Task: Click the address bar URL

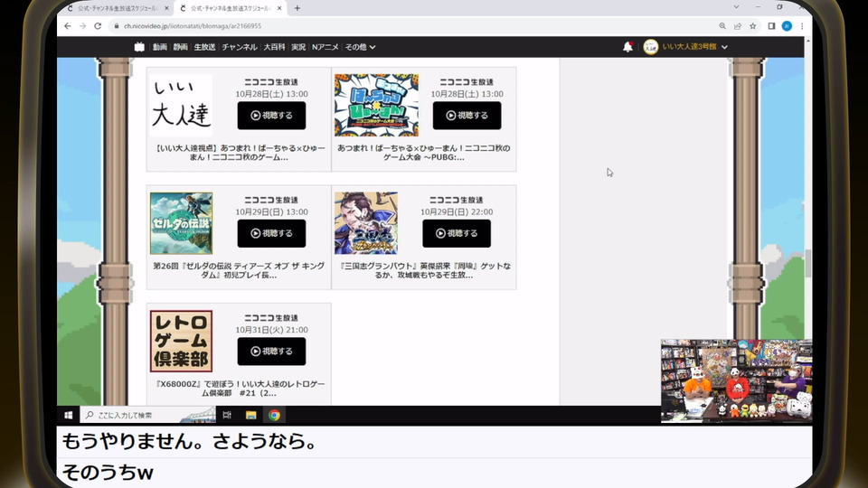Action: tap(193, 26)
